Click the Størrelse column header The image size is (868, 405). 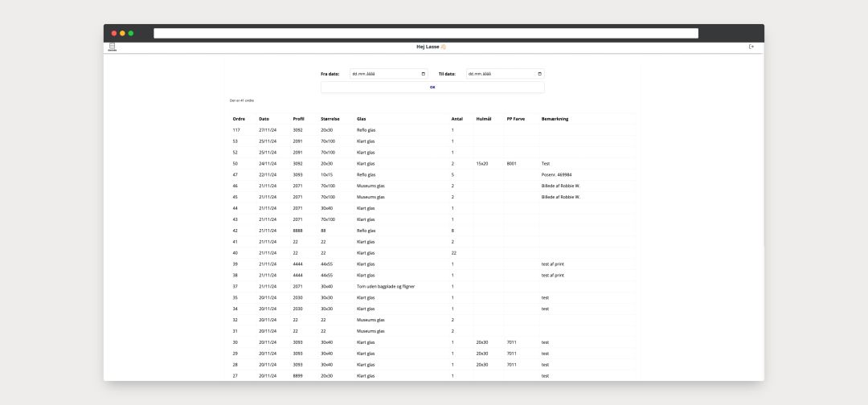[x=330, y=119]
